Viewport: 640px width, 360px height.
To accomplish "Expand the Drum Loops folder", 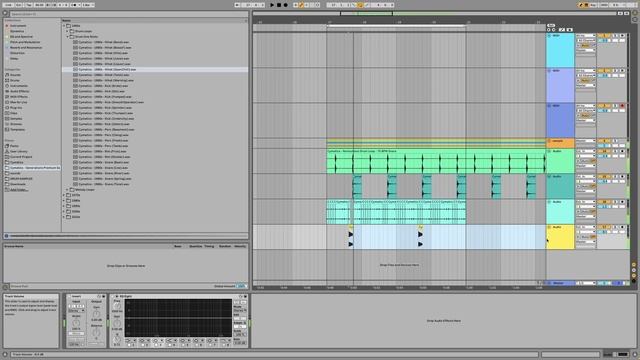I will pos(67,31).
